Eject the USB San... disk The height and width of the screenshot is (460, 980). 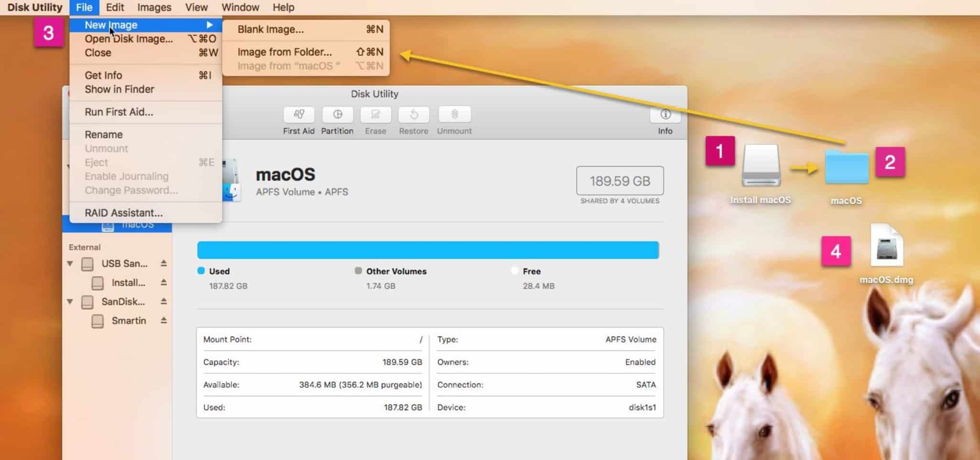pos(164,263)
